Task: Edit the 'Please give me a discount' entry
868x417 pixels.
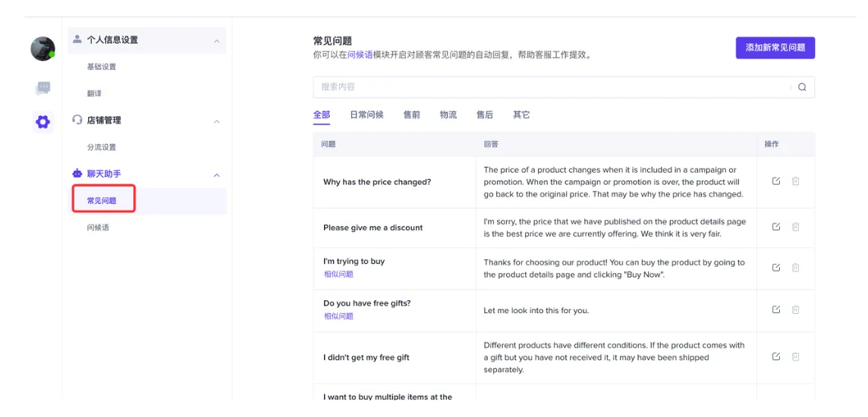Action: [776, 227]
